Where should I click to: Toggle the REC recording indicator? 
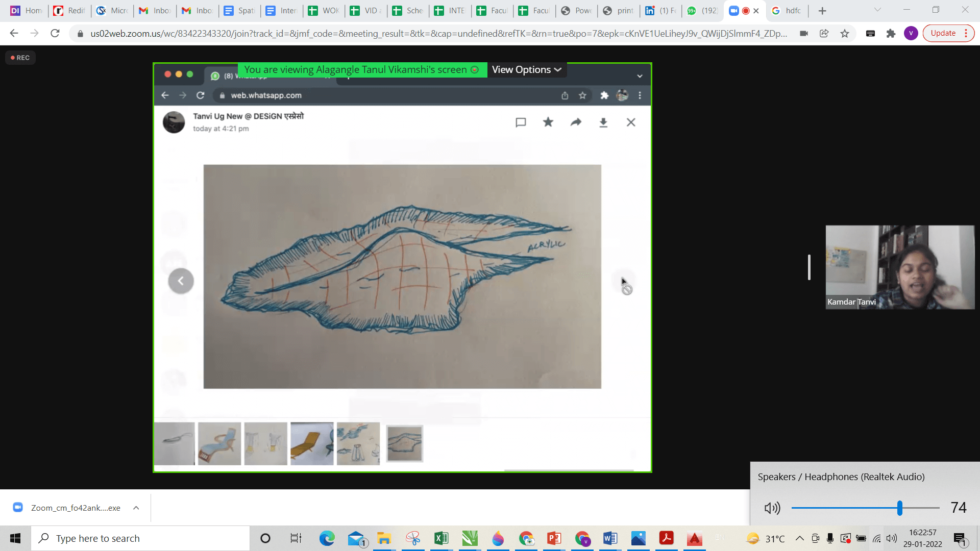pos(20,57)
